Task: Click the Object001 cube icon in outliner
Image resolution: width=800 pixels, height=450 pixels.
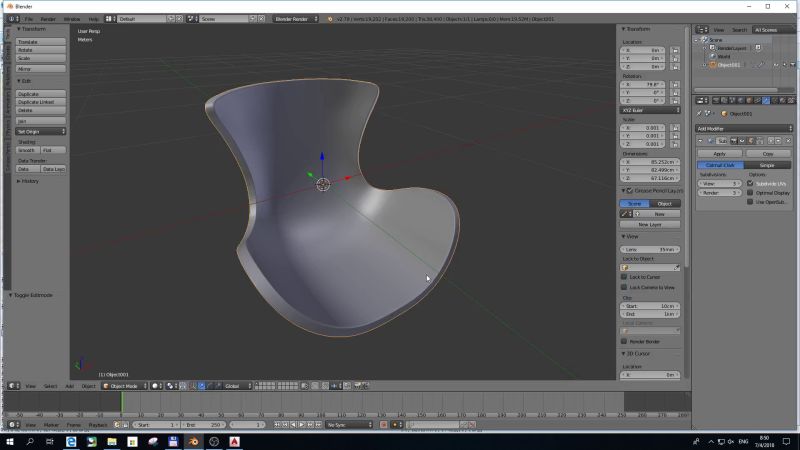Action: [x=713, y=65]
